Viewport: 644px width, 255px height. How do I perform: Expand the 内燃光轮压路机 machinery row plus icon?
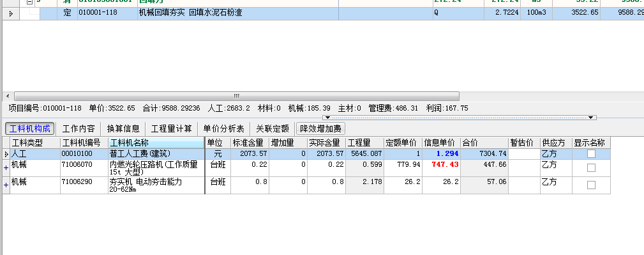pos(6,168)
